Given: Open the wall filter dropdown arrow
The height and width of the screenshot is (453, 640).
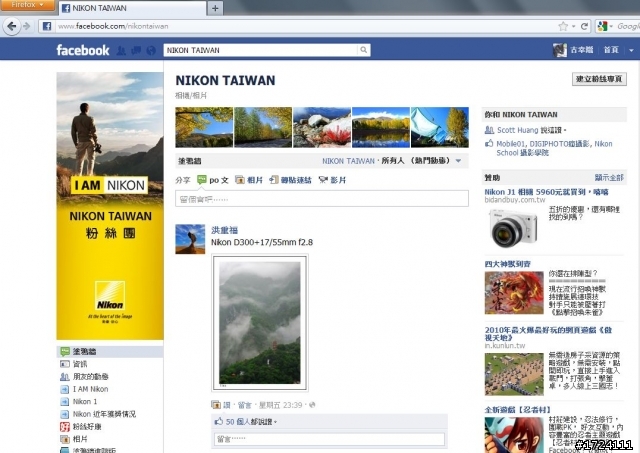Looking at the screenshot, I should [x=458, y=161].
